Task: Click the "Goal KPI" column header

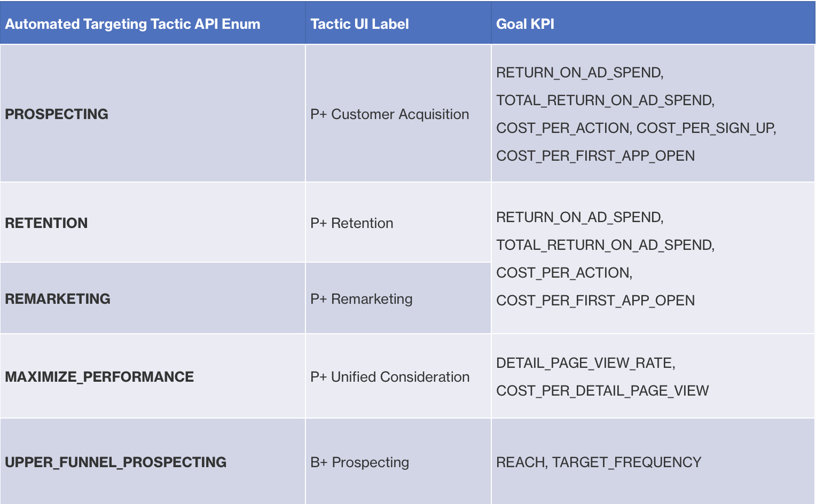Action: point(525,24)
